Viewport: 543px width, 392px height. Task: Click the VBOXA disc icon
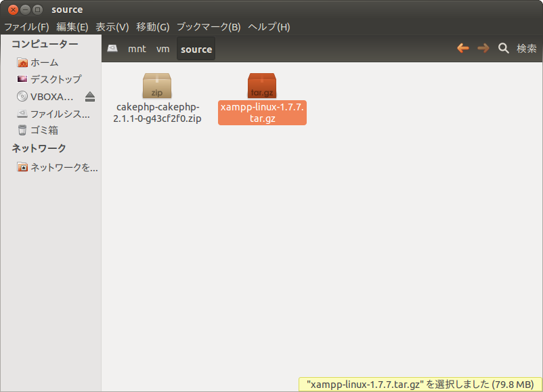click(22, 96)
